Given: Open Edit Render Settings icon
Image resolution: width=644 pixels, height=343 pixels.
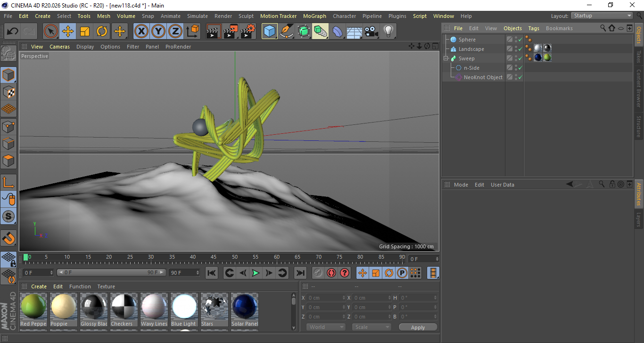Looking at the screenshot, I should coord(248,32).
